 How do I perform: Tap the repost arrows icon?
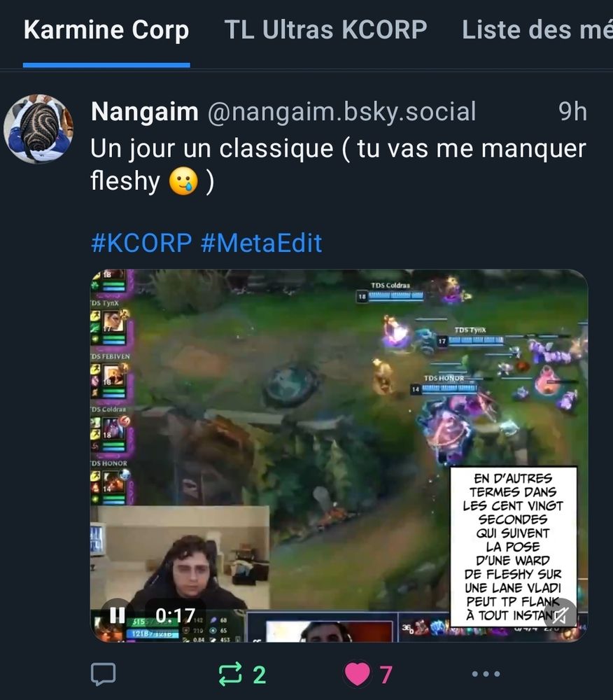(x=230, y=674)
